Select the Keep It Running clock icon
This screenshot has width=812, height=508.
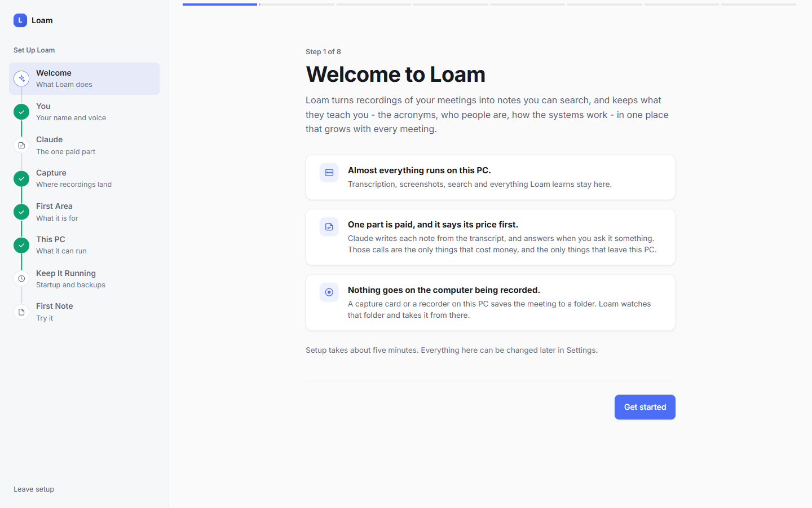(x=21, y=278)
